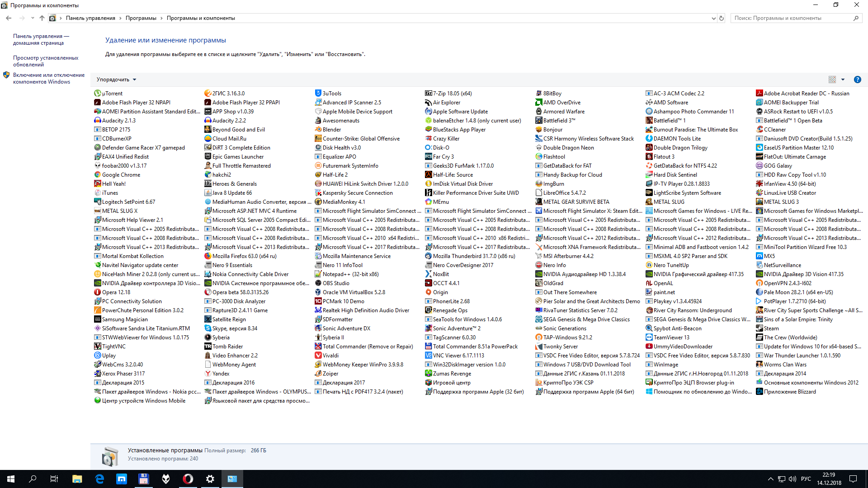Select the Nero Info icon
868x488 pixels.
[538, 265]
